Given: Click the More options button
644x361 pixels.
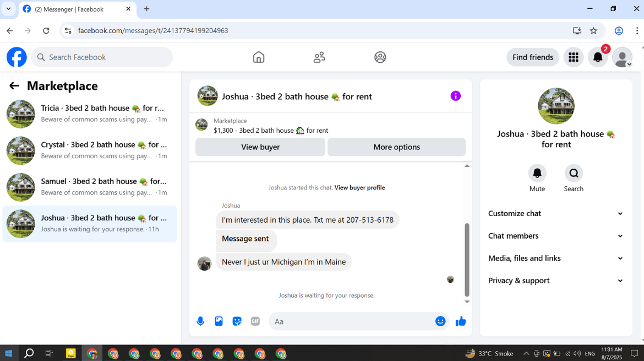Looking at the screenshot, I should (x=397, y=147).
